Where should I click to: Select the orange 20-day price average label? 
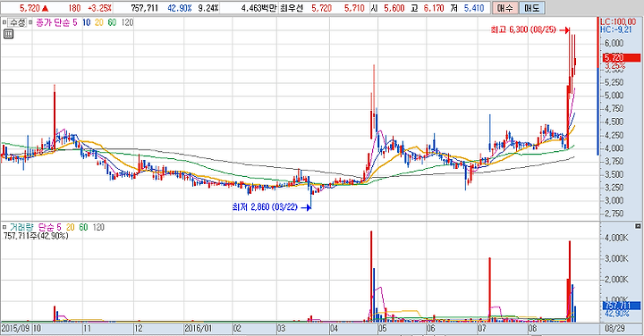[x=99, y=22]
